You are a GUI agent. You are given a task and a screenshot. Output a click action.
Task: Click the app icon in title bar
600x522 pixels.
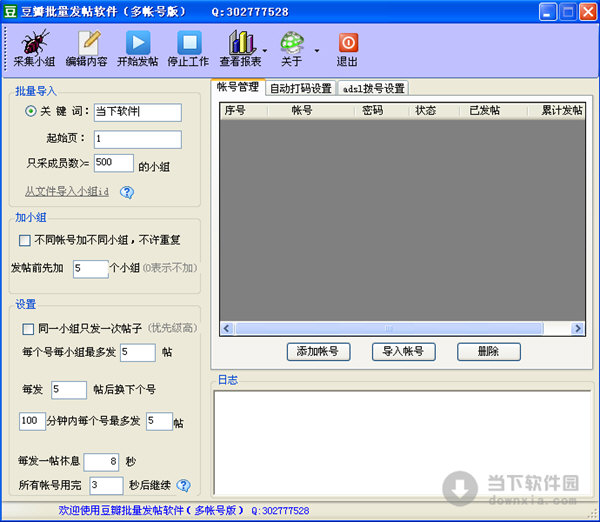tap(10, 11)
